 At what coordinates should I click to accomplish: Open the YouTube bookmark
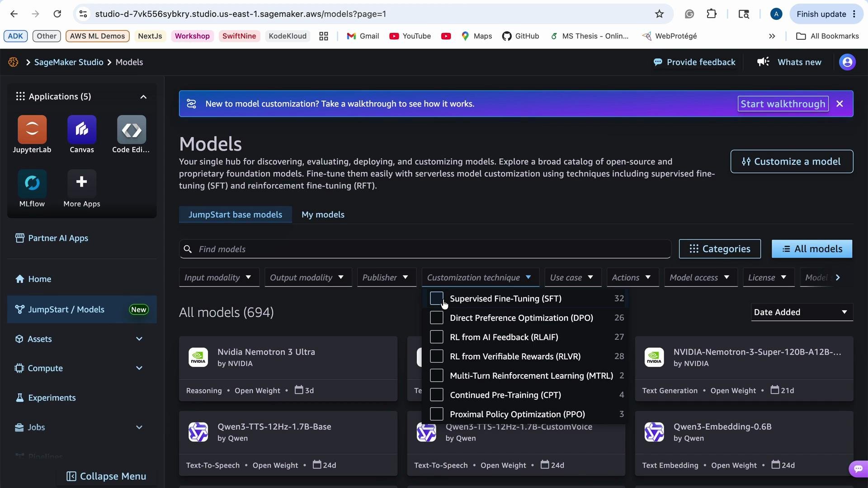(x=410, y=36)
